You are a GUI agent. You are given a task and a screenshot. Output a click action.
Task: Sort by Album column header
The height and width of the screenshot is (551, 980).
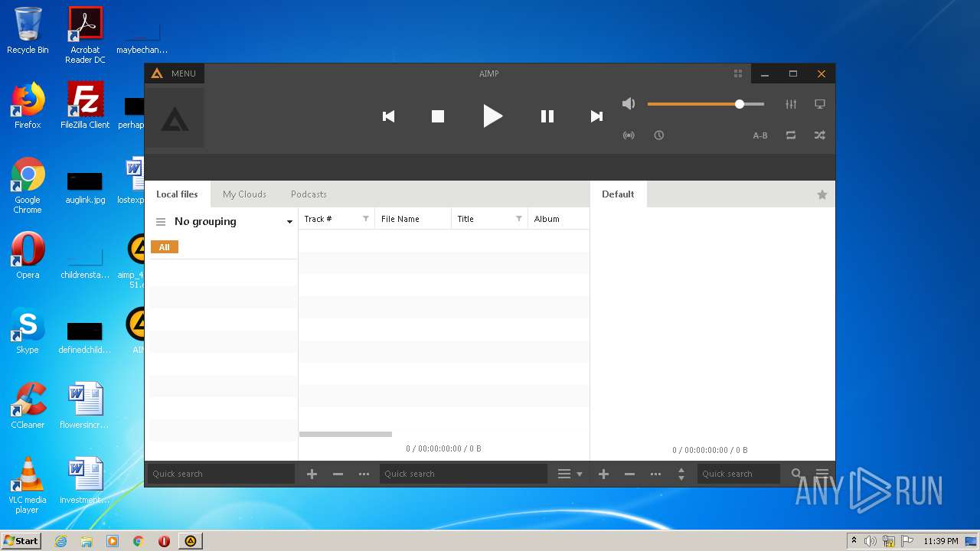tap(558, 219)
